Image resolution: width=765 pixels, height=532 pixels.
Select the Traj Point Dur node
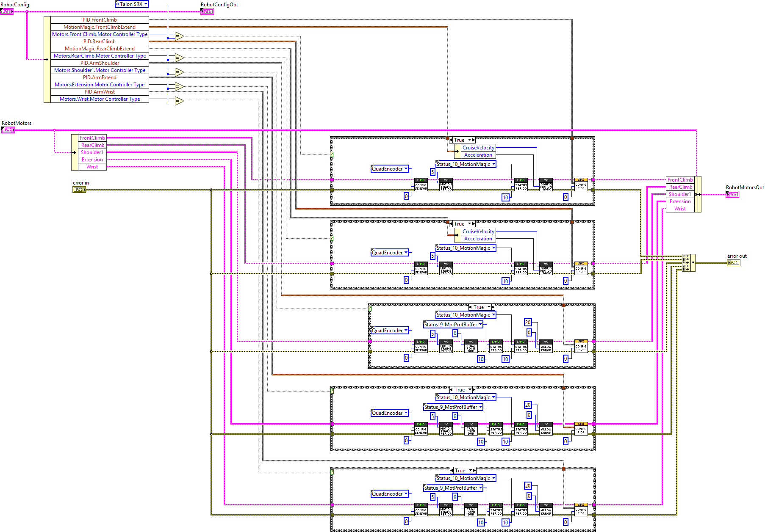471,346
